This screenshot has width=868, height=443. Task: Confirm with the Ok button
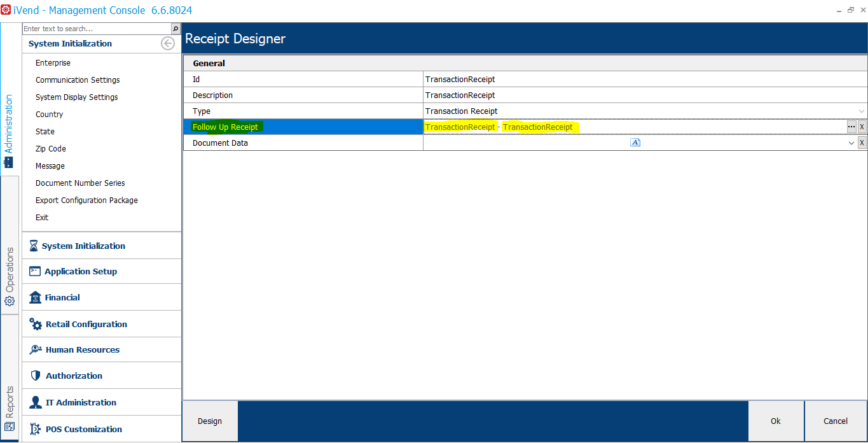776,421
